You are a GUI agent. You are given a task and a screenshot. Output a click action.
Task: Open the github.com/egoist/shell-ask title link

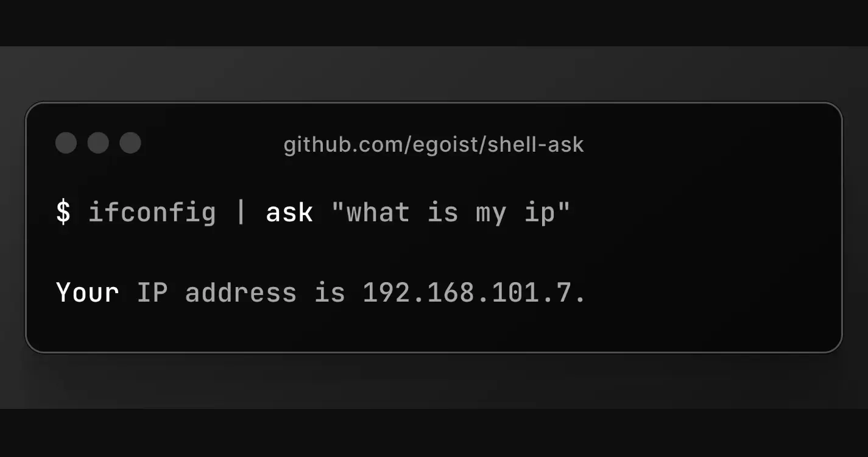pos(434,145)
